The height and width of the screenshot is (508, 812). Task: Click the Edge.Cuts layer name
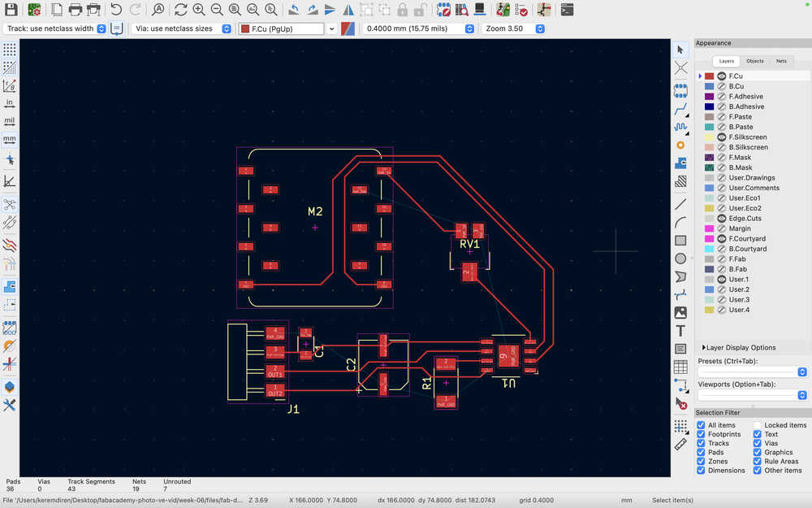pos(745,219)
